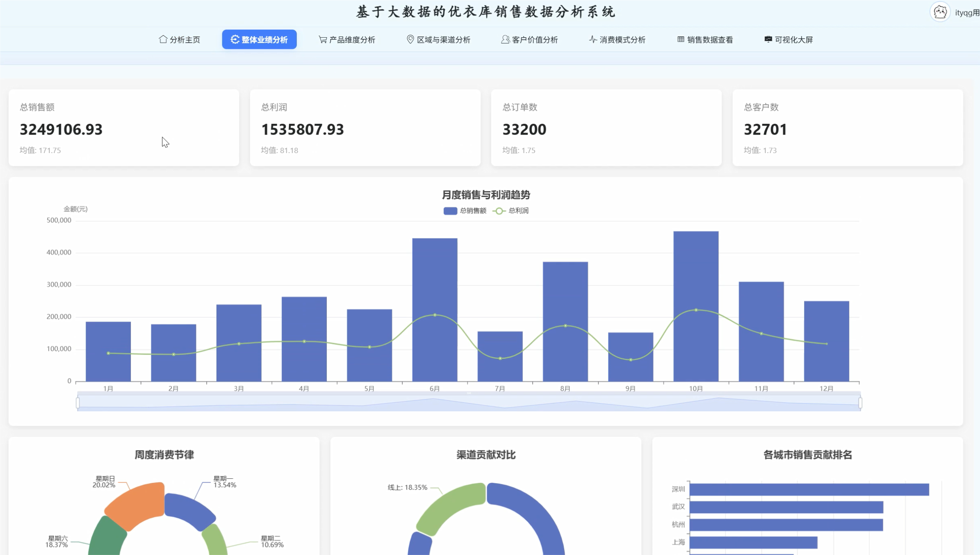Click the 12月 sales bar
Screen dimensions: 980x555
pos(827,341)
